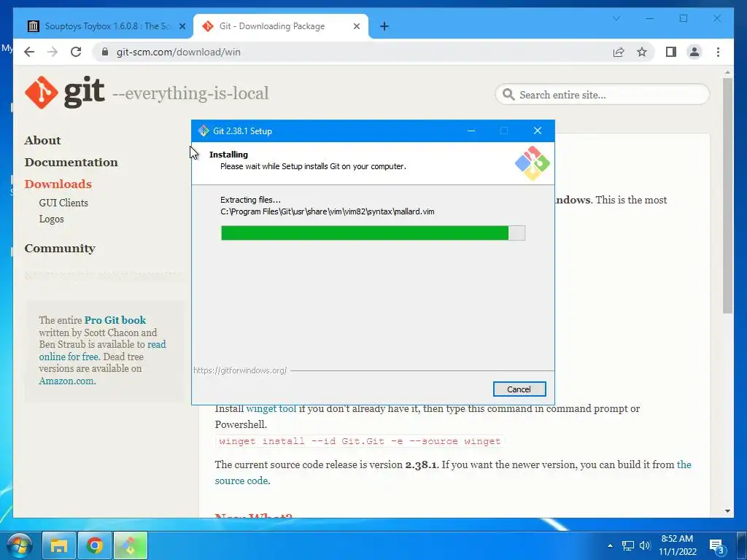Open the Amazon.com link
The height and width of the screenshot is (560, 747).
point(67,381)
